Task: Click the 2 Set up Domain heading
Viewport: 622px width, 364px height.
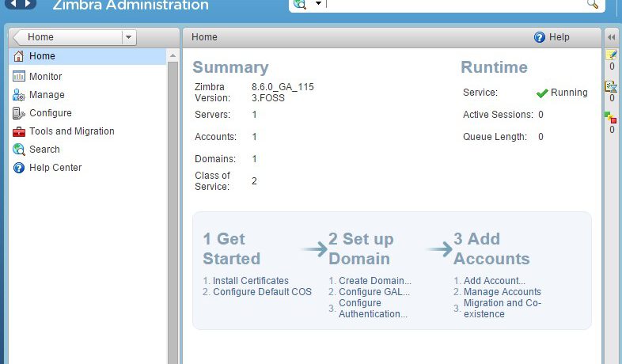Action: 361,249
